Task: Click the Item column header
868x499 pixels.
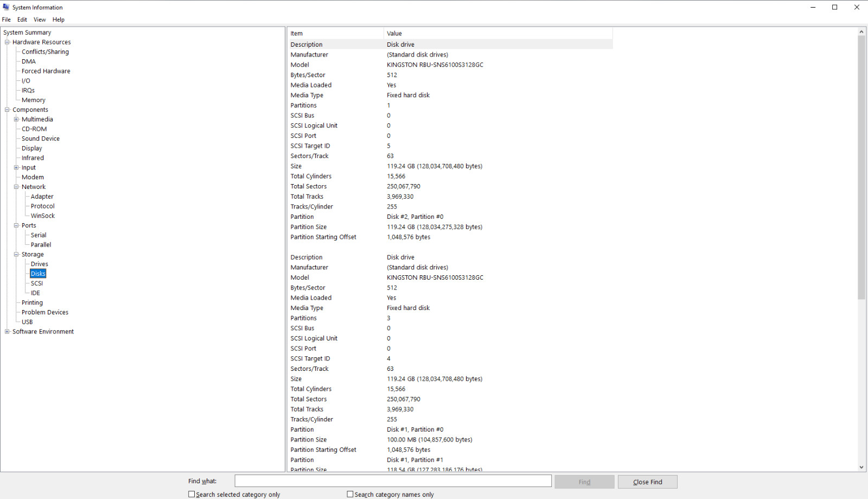Action: [x=335, y=33]
